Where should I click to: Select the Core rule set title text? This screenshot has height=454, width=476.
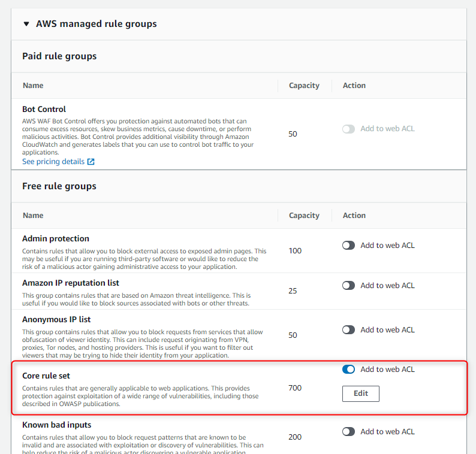[46, 376]
